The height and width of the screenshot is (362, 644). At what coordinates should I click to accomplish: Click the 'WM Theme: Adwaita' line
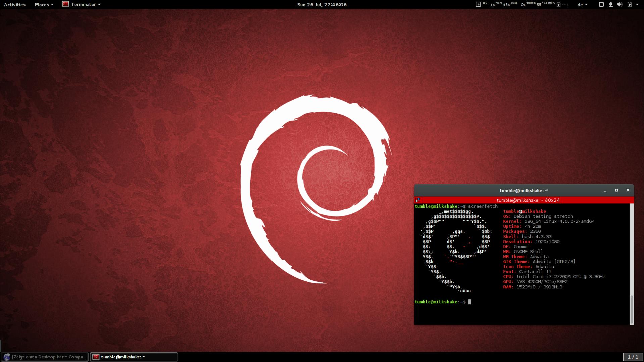526,257
